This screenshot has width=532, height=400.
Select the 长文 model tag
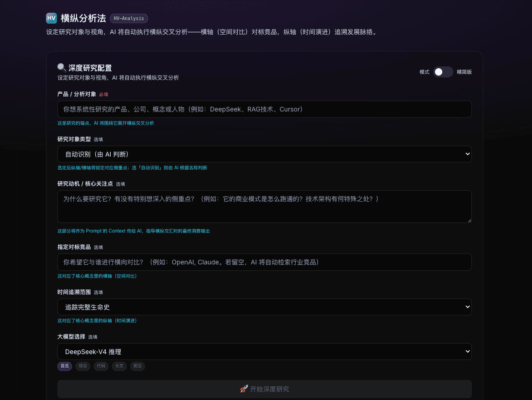pos(119,366)
